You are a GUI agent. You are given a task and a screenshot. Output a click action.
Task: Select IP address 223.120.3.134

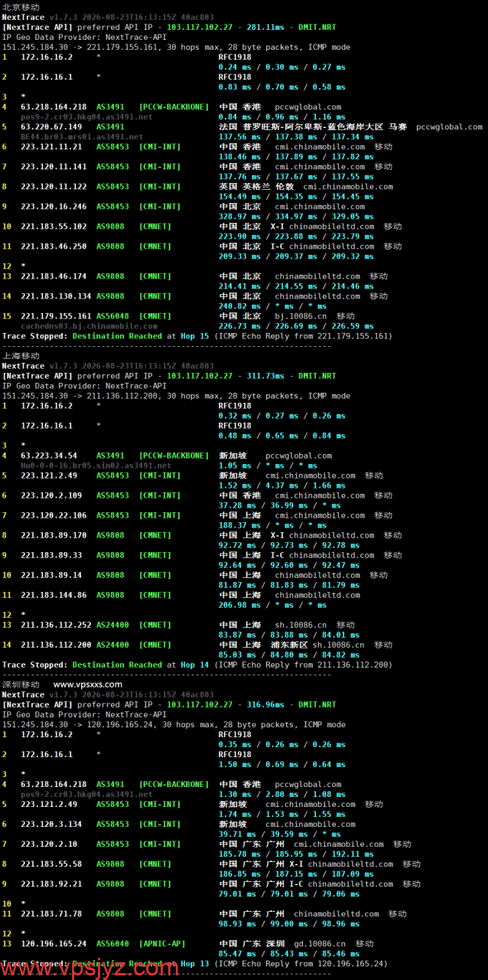51,824
